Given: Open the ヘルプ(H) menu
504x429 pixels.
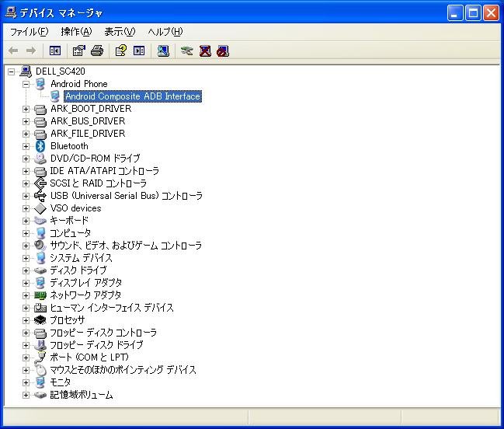Looking at the screenshot, I should point(165,32).
